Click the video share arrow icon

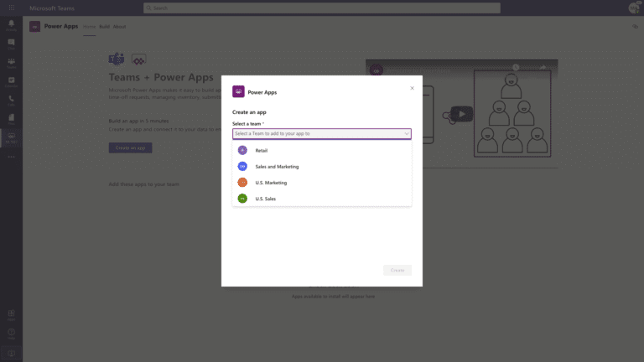coord(543,67)
